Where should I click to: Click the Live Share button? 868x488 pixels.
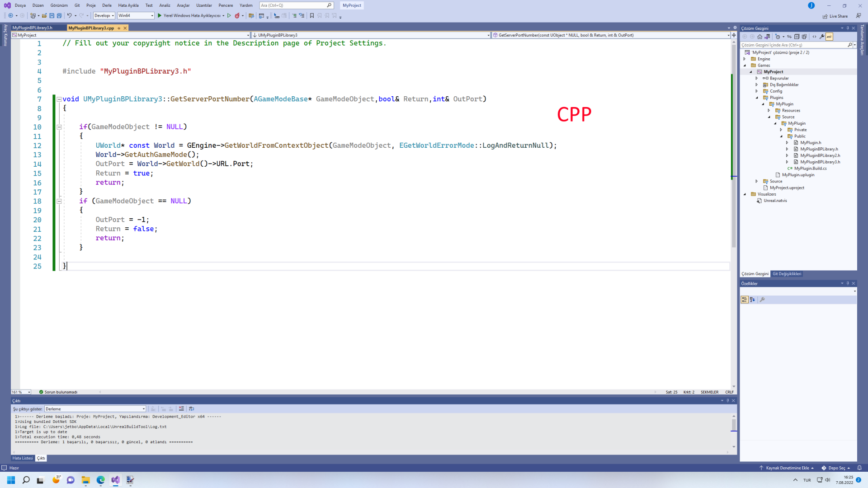(835, 16)
